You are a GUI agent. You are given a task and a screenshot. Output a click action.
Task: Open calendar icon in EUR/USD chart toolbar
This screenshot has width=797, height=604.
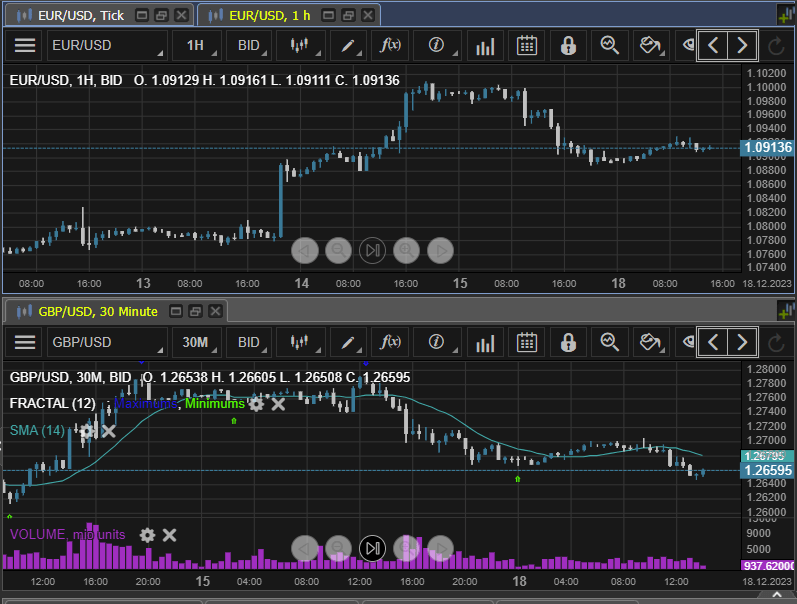[x=527, y=45]
